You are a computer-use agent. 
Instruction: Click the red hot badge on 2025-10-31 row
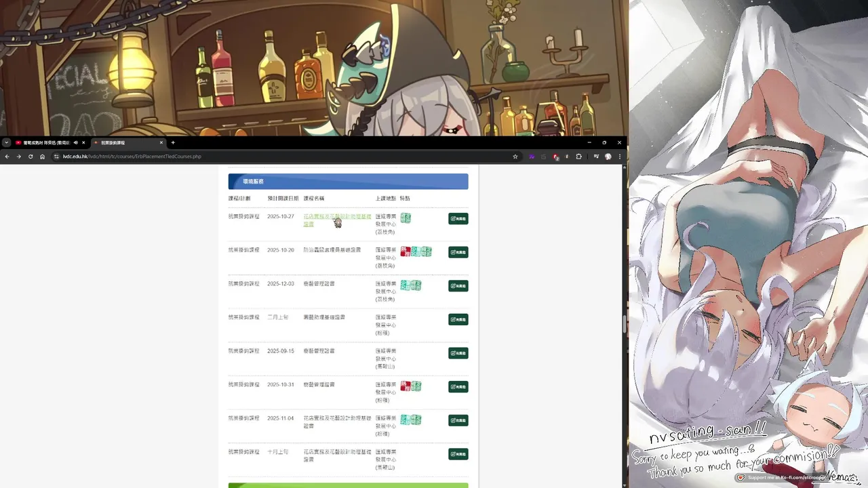(405, 386)
